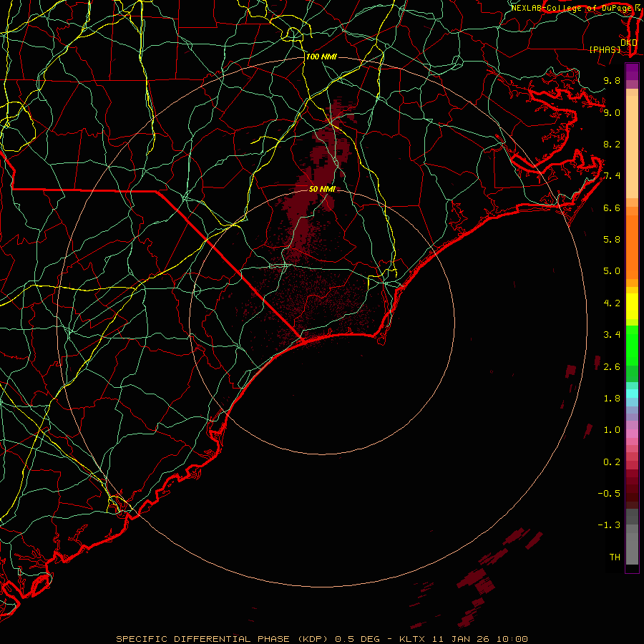The width and height of the screenshot is (644, 644).
Task: Pick the gray color bar segment near TH
Action: click(x=632, y=548)
